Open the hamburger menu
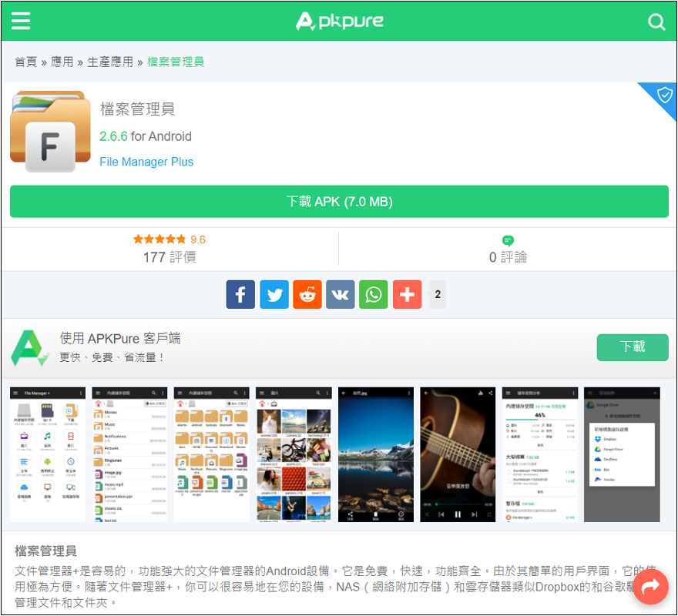This screenshot has width=678, height=616. tap(21, 21)
